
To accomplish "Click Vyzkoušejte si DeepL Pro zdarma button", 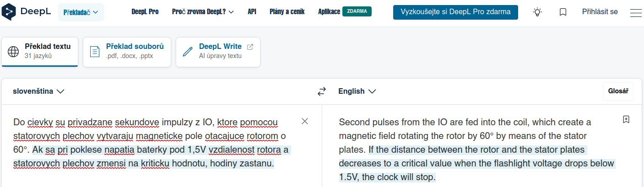I will [455, 12].
